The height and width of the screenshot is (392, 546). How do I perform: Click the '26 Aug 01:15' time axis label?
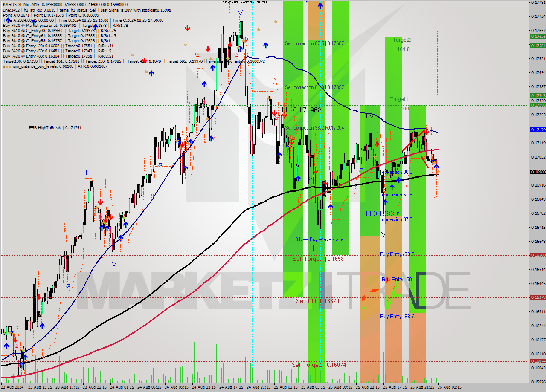tap(449, 387)
